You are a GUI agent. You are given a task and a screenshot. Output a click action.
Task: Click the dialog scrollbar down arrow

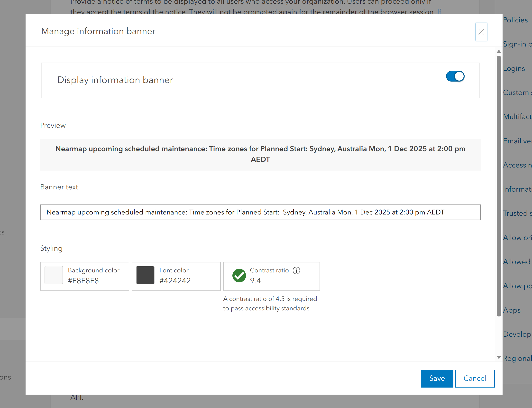(x=499, y=357)
